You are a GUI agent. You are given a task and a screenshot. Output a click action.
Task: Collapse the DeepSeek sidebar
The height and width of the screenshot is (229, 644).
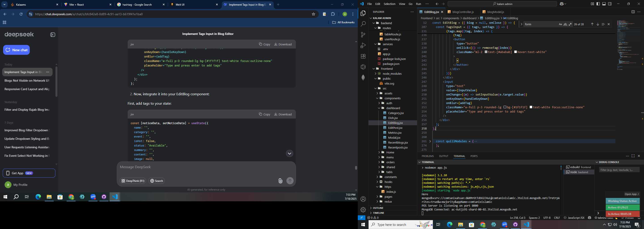(x=53, y=35)
